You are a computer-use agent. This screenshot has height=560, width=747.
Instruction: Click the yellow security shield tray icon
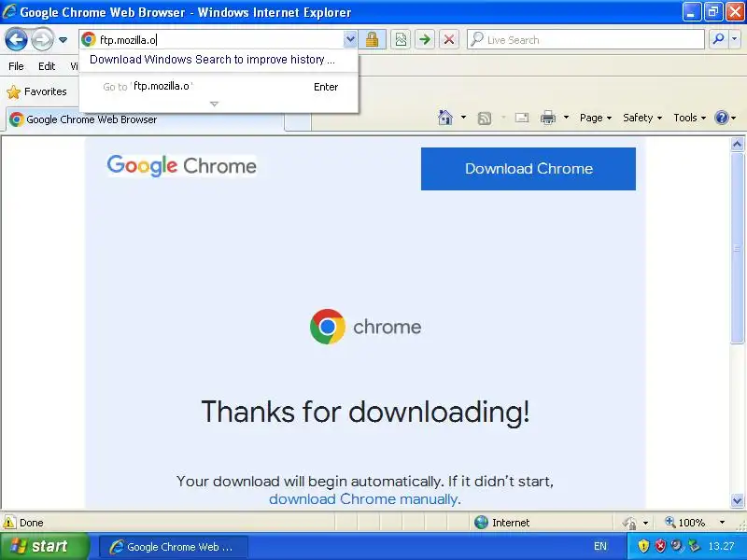pos(643,546)
